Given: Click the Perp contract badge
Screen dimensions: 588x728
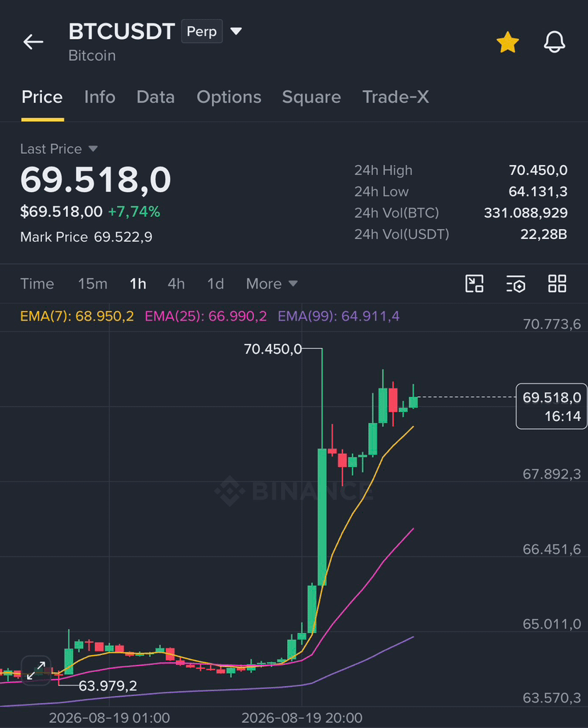Looking at the screenshot, I should coord(201,31).
